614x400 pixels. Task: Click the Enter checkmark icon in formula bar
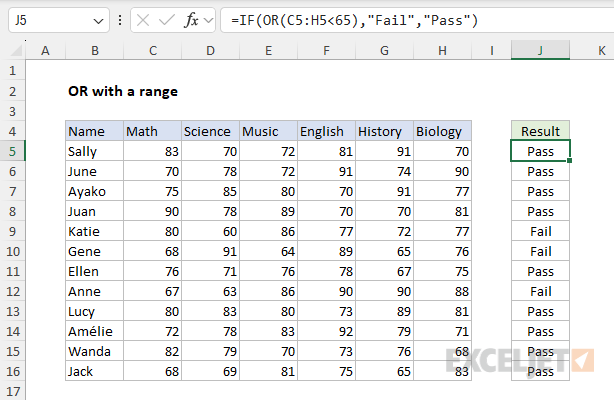pos(167,20)
